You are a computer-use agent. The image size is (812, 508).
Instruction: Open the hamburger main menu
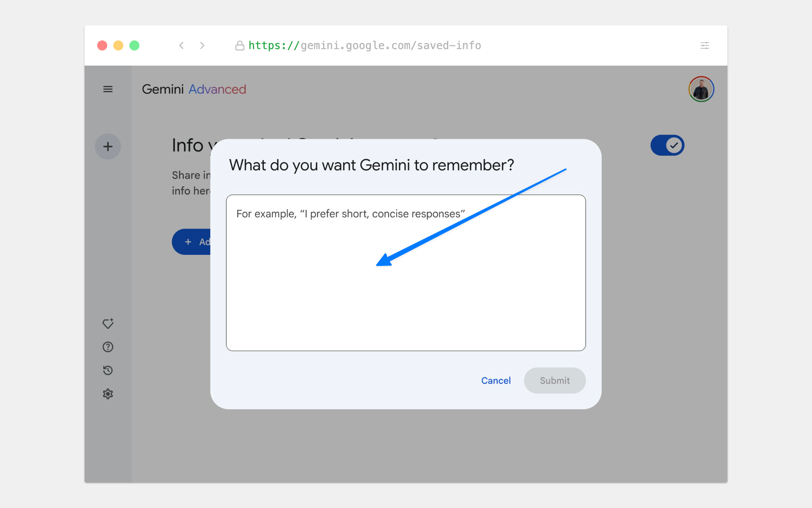[x=108, y=89]
